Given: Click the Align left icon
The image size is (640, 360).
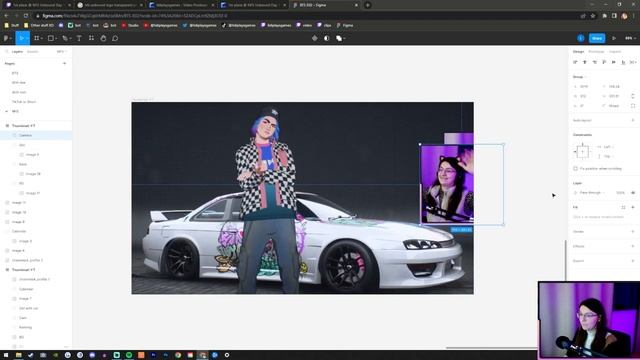Looking at the screenshot, I should pos(575,62).
